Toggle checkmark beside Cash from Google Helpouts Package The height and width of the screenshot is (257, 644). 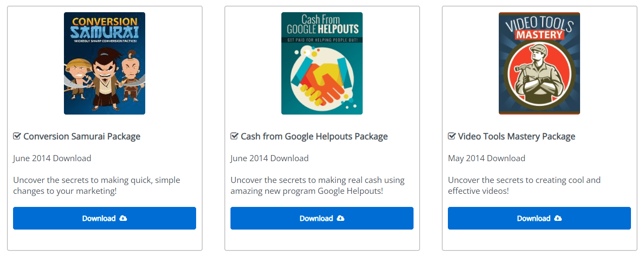[234, 136]
